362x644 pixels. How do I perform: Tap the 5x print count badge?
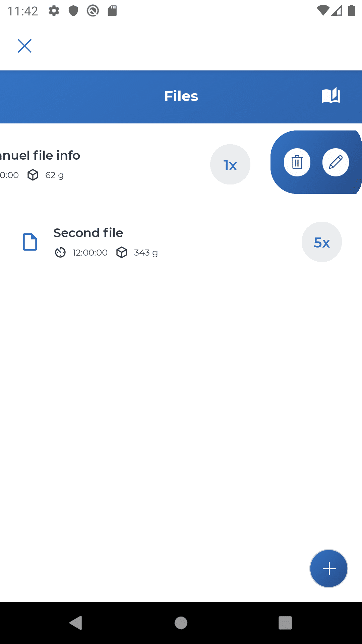(322, 242)
